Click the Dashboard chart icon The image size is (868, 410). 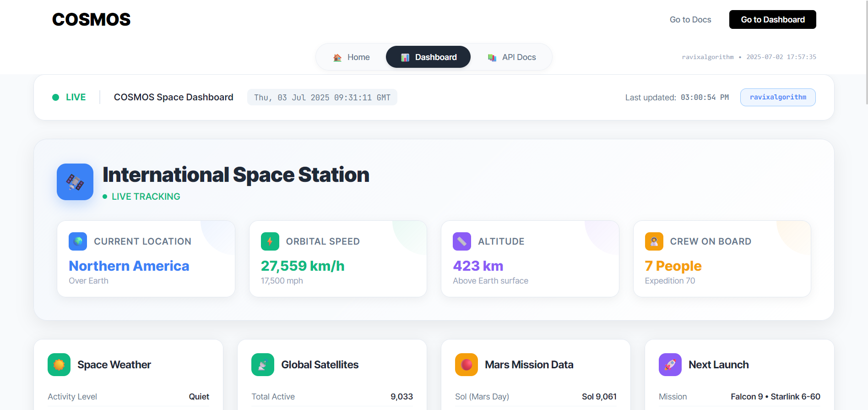click(405, 57)
